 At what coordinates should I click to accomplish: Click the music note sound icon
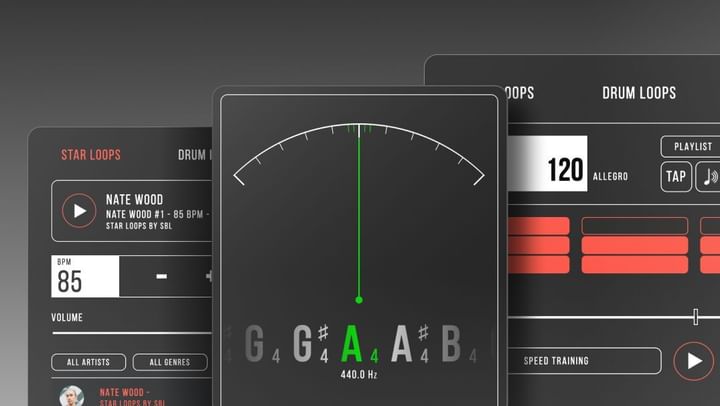click(709, 177)
